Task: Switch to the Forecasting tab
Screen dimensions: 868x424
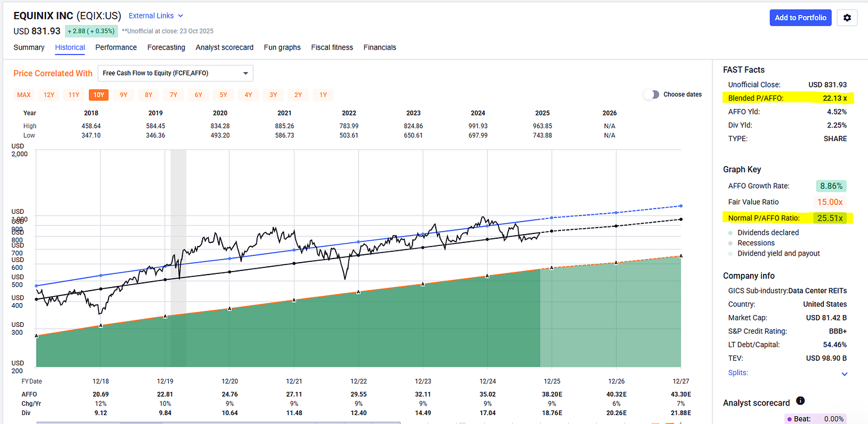Action: click(166, 48)
